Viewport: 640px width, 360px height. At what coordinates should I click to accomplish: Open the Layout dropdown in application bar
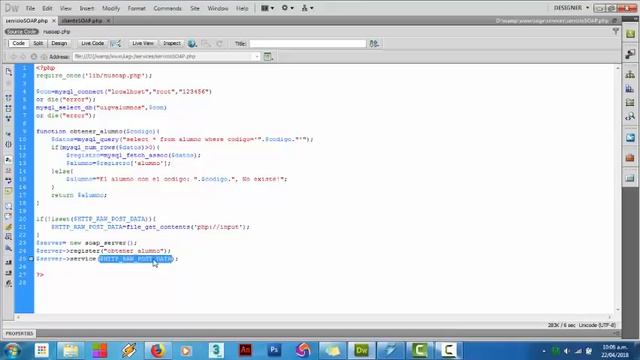point(267,8)
